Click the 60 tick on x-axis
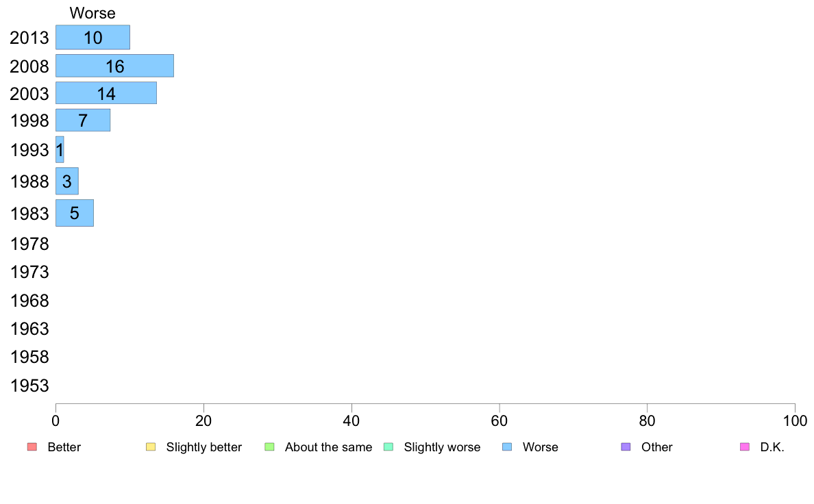Image resolution: width=814 pixels, height=504 pixels. [x=500, y=420]
